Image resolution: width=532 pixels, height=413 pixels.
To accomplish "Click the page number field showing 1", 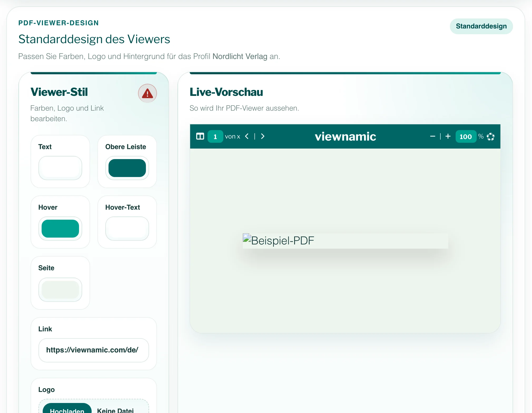I will [x=215, y=136].
